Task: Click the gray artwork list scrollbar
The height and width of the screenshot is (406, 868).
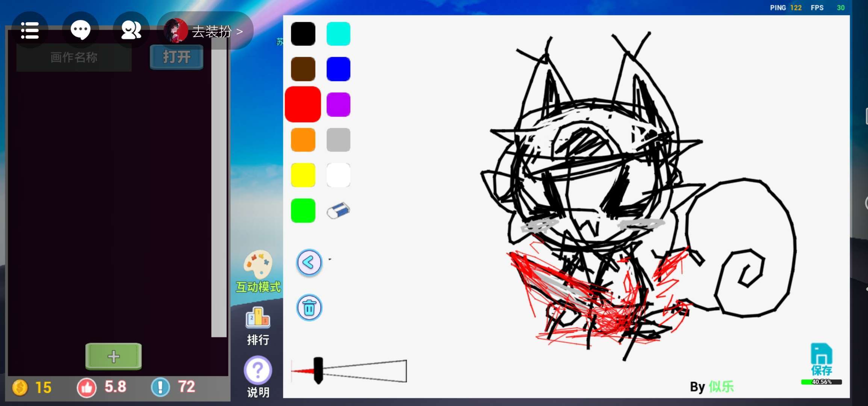Action: click(x=219, y=188)
